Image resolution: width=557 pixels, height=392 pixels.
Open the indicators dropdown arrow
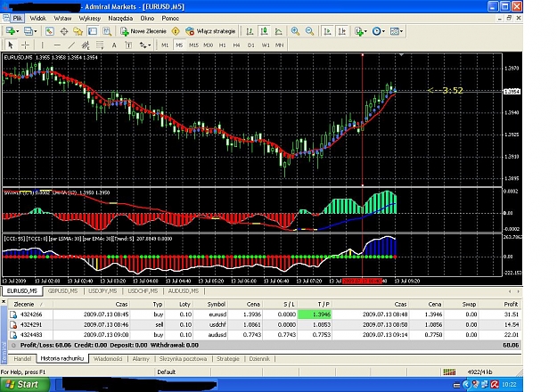(365, 31)
